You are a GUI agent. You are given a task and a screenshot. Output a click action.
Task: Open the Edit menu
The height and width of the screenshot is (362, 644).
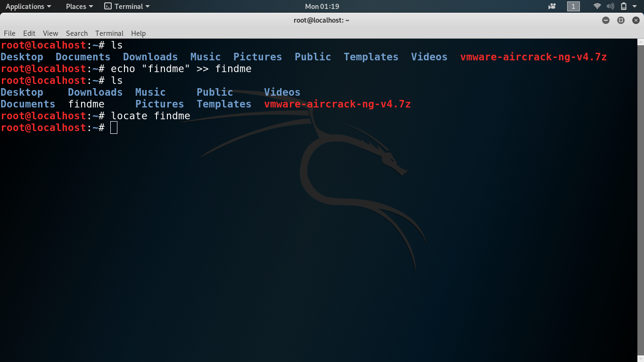click(29, 33)
